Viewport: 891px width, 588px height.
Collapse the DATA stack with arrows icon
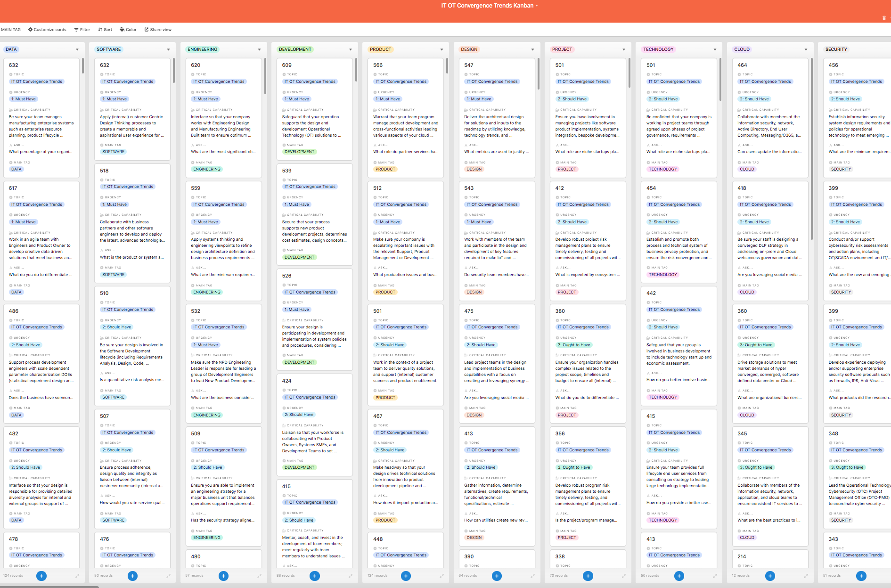click(77, 576)
